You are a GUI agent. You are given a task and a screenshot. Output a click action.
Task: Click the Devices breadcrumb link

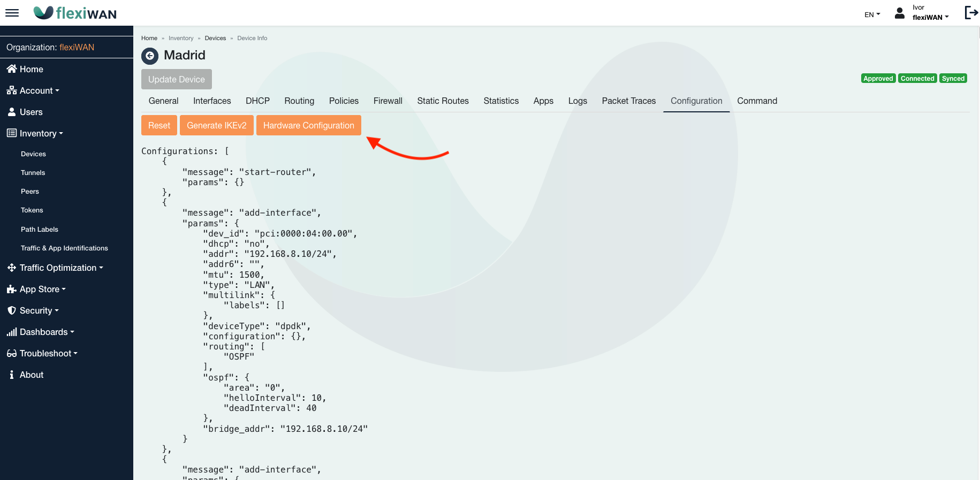pos(215,38)
